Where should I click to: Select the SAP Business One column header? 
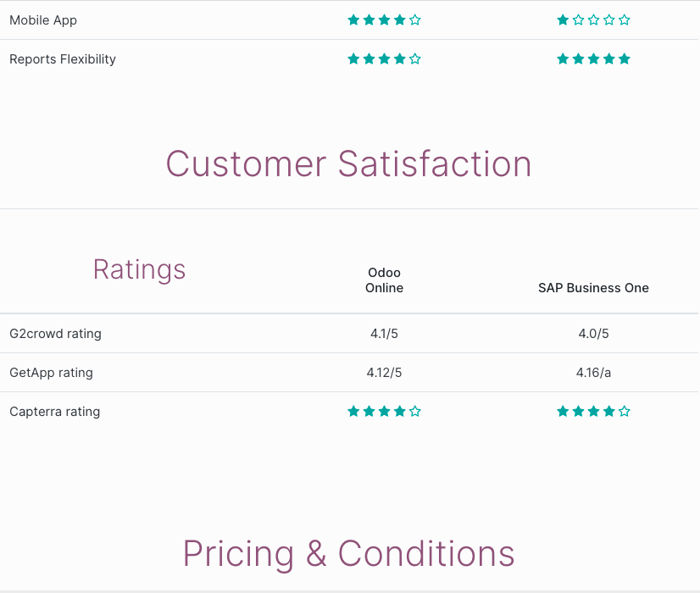pyautogui.click(x=593, y=288)
